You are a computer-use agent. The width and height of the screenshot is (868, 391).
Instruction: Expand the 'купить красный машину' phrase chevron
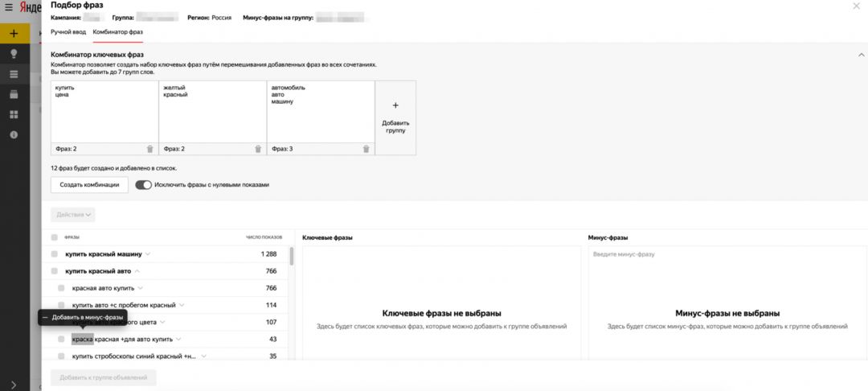tap(148, 254)
